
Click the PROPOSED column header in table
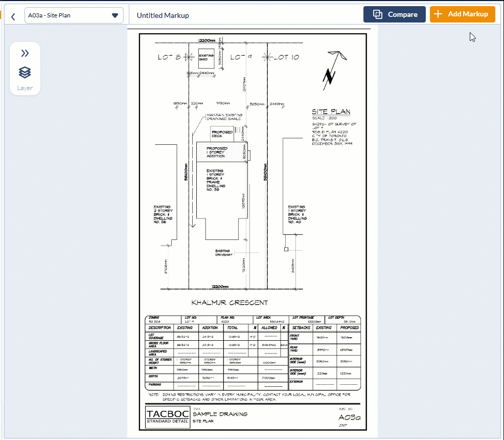click(350, 328)
